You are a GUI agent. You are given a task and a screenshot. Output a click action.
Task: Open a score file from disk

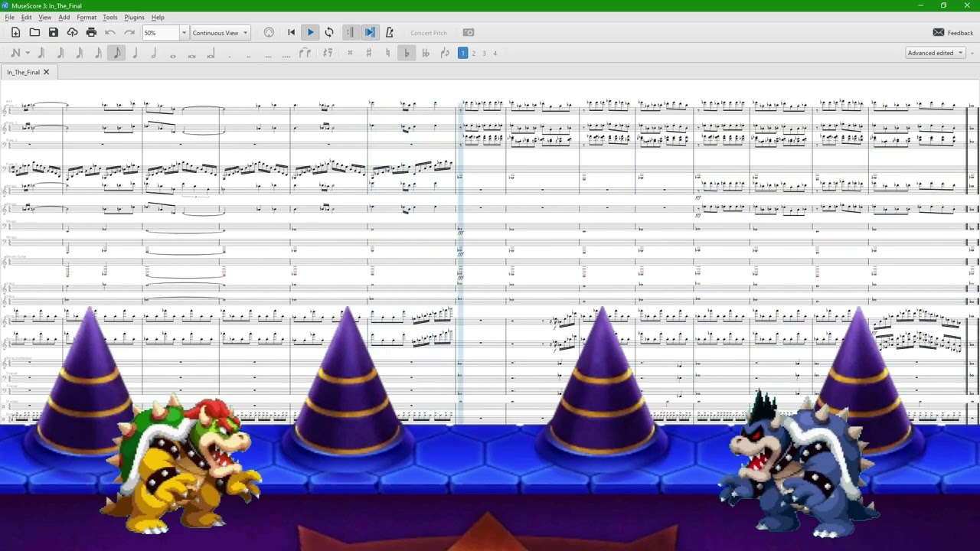[34, 33]
